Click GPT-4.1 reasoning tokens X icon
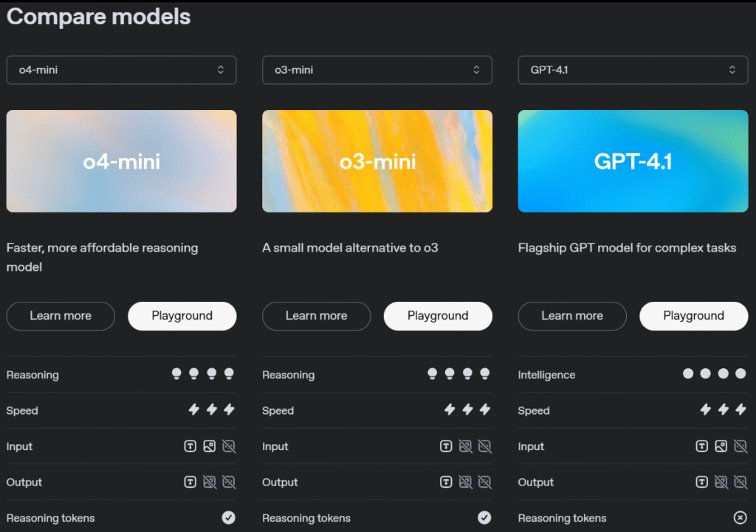 pyautogui.click(x=740, y=517)
